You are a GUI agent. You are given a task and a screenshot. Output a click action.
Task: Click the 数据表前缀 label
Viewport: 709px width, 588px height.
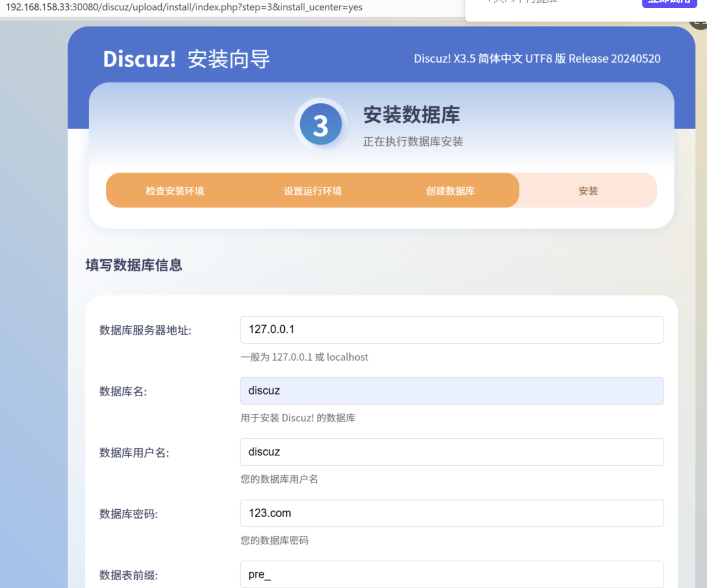coord(129,576)
